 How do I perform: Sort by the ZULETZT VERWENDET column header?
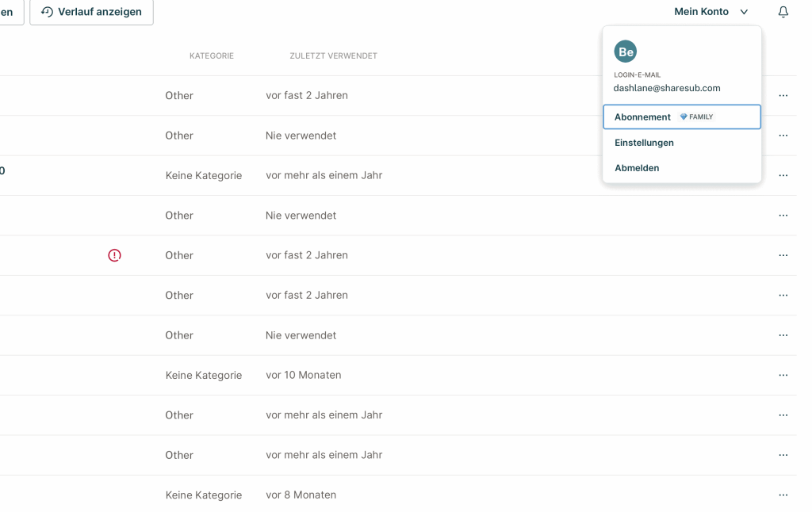333,56
